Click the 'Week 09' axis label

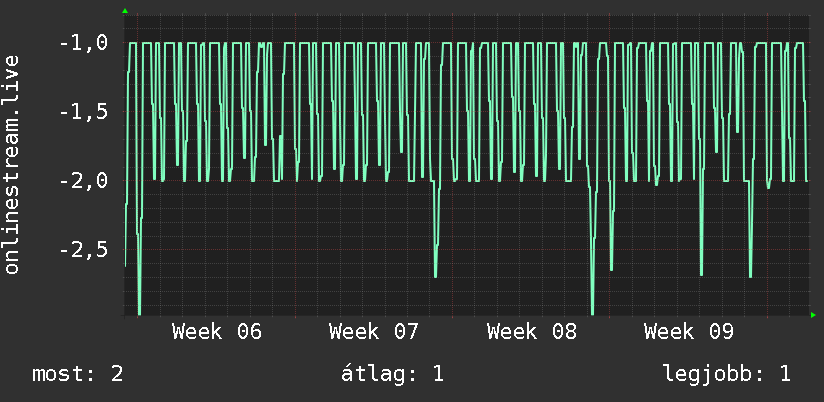[x=689, y=332]
